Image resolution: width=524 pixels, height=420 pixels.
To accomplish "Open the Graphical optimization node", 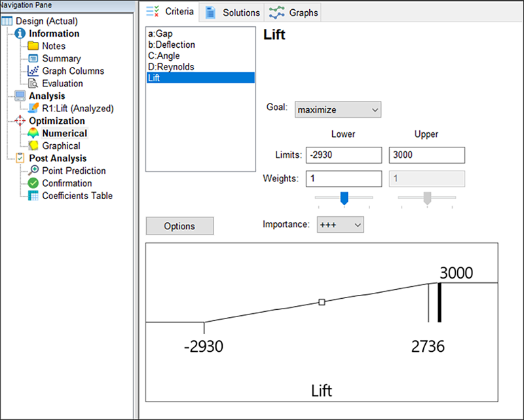I will tap(61, 146).
